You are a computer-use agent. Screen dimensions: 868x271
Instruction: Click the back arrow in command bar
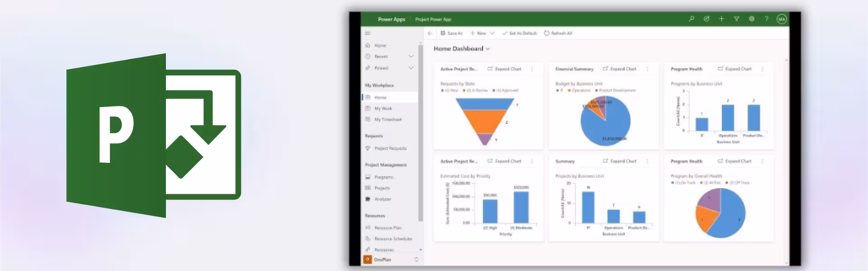430,33
